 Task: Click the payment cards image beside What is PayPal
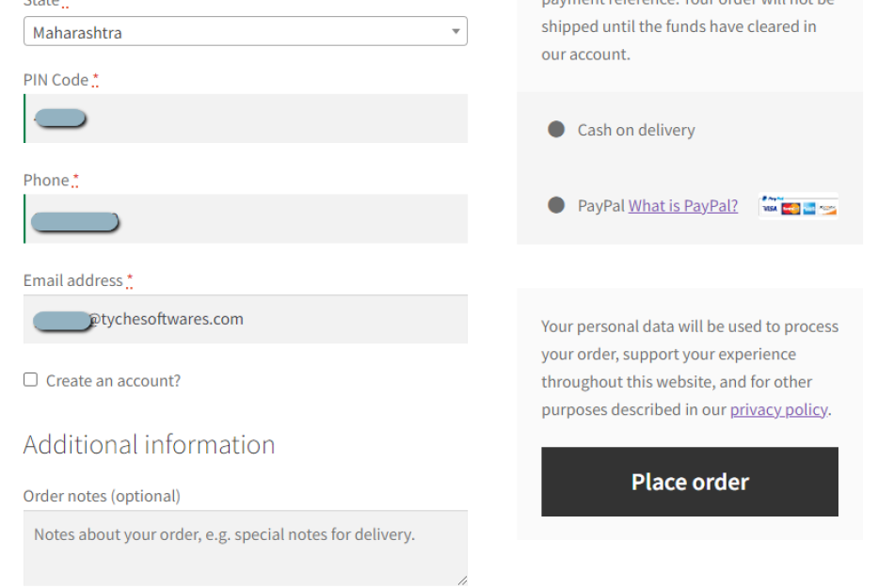[x=798, y=205]
